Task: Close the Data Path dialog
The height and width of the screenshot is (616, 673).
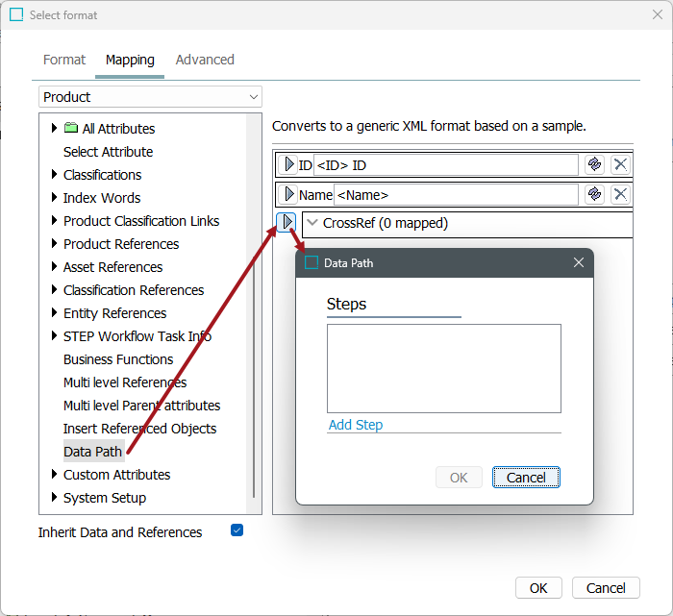Action: [x=579, y=262]
